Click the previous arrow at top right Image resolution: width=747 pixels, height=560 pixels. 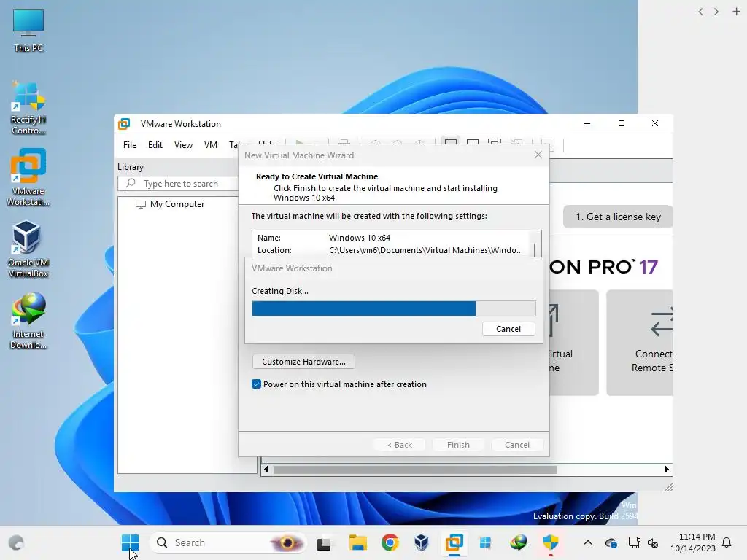pyautogui.click(x=700, y=12)
